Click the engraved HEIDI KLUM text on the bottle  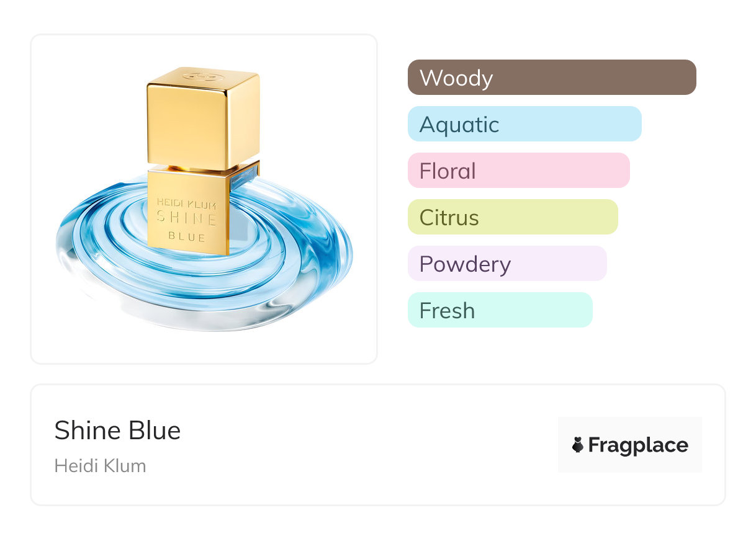click(x=186, y=202)
